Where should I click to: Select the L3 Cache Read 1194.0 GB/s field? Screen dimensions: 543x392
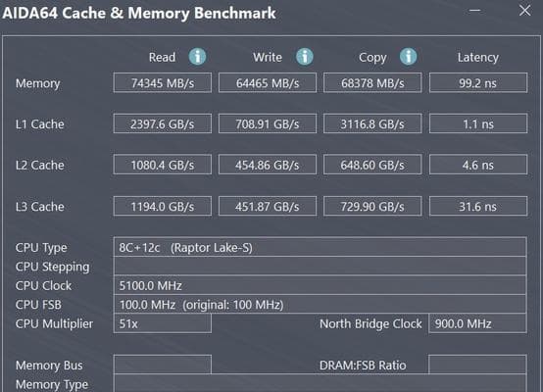click(163, 206)
